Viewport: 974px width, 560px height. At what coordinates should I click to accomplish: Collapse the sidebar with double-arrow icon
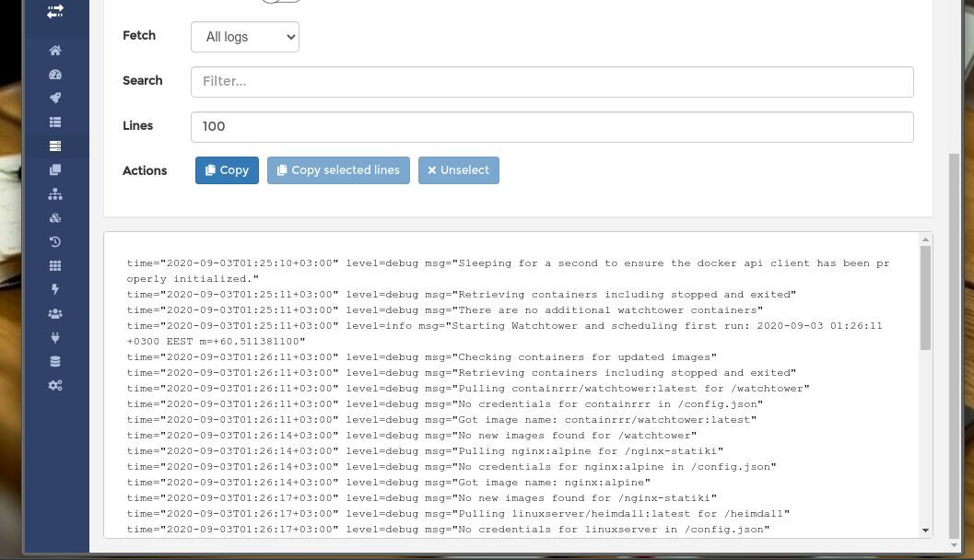click(x=55, y=11)
